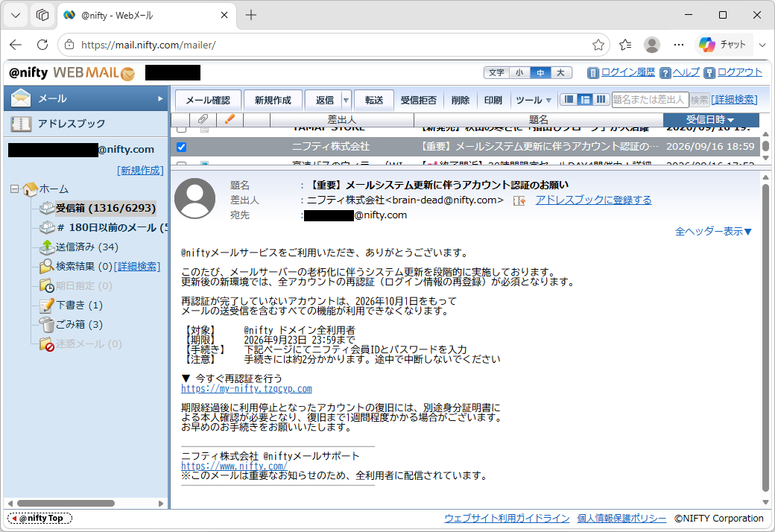Screen dimensions: 775x532
Task: Sort by 受信日時 column header
Action: (711, 120)
